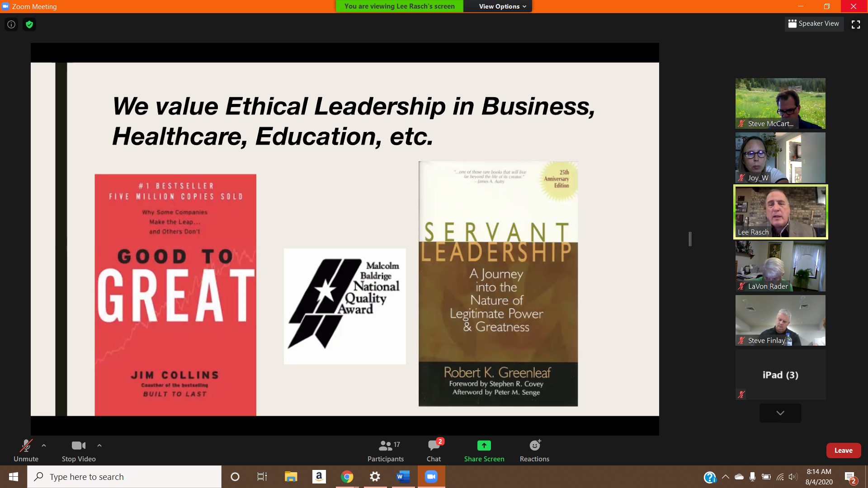Select Lee Rasch's video thumbnail
This screenshot has height=488, width=868.
tap(780, 211)
